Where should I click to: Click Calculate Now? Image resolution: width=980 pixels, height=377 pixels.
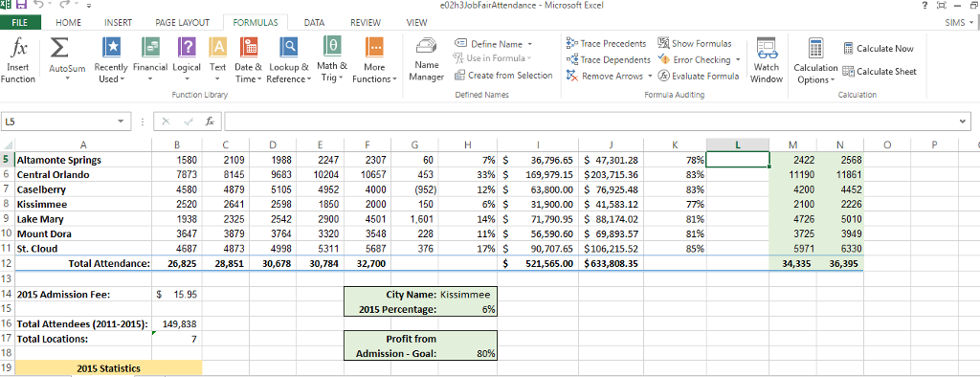tap(879, 48)
